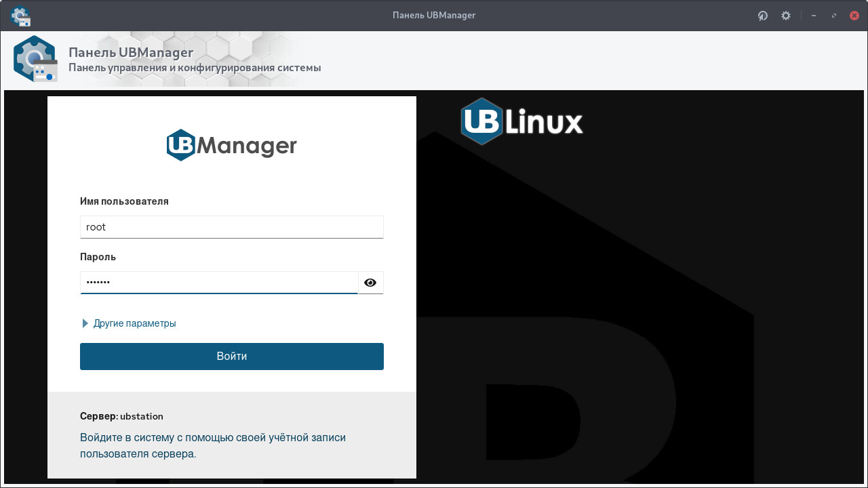Click the Войти login button
The height and width of the screenshot is (488, 868).
tap(232, 357)
